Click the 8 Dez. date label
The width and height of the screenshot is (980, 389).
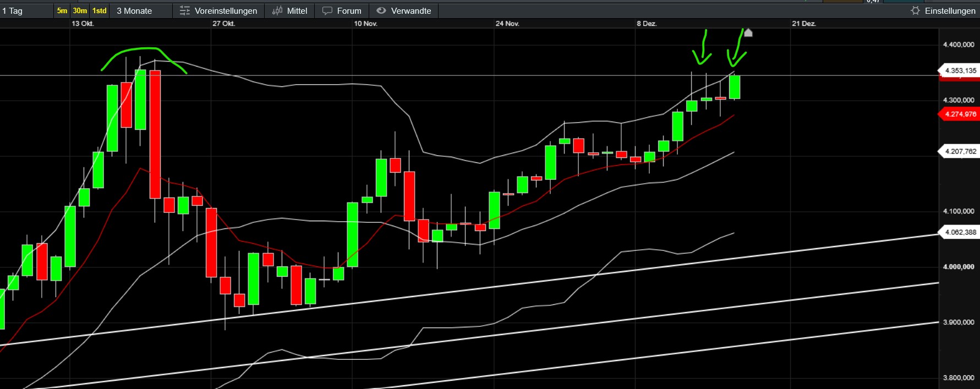647,24
